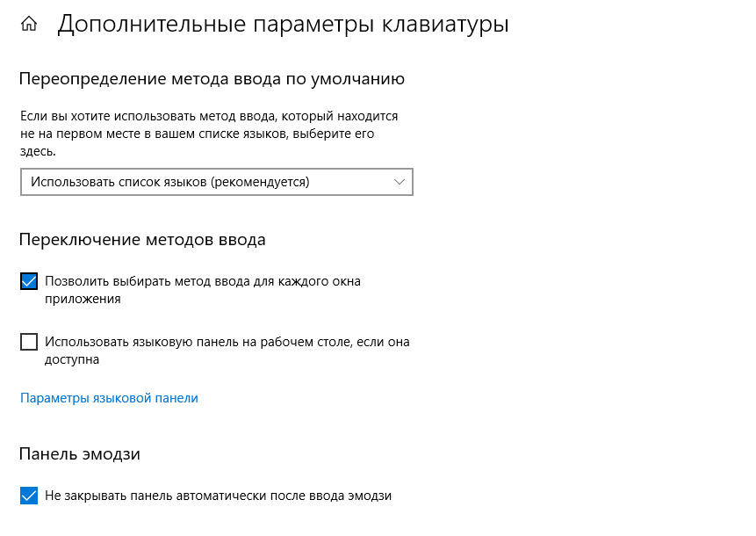The height and width of the screenshot is (536, 756).
Task: Disable the "Не закрывать панель автоматически" checkbox
Action: click(x=29, y=496)
